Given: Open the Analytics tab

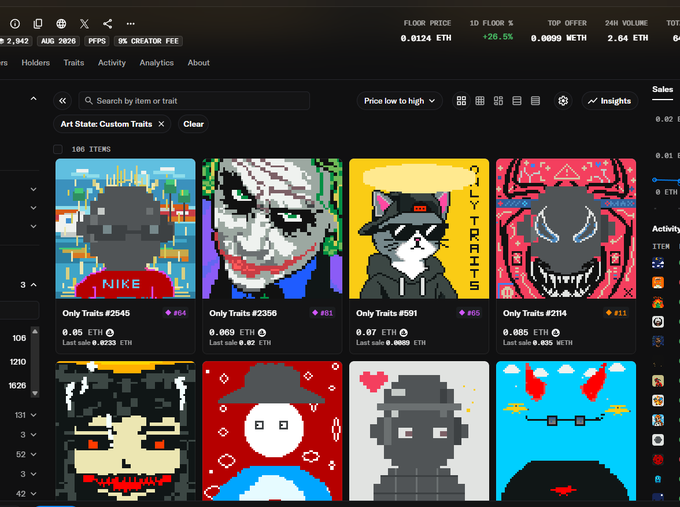Looking at the screenshot, I should coord(157,63).
